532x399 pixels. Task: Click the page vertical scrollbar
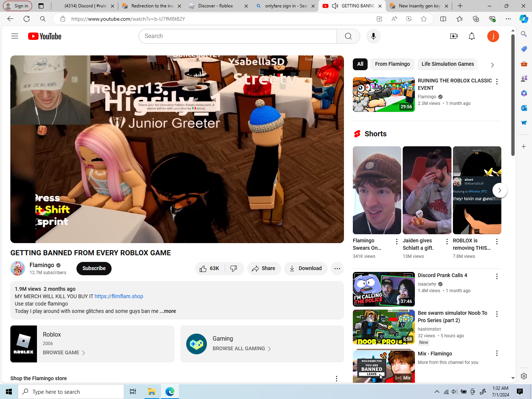[x=513, y=95]
